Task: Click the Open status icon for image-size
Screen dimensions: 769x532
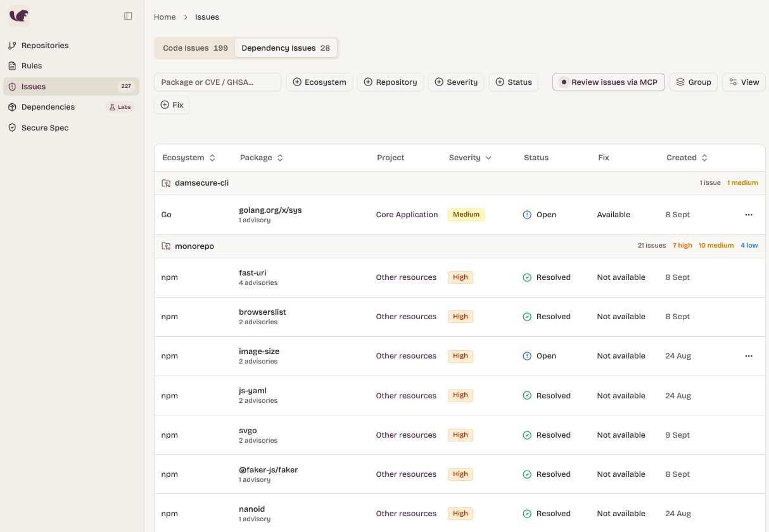Action: coord(527,356)
